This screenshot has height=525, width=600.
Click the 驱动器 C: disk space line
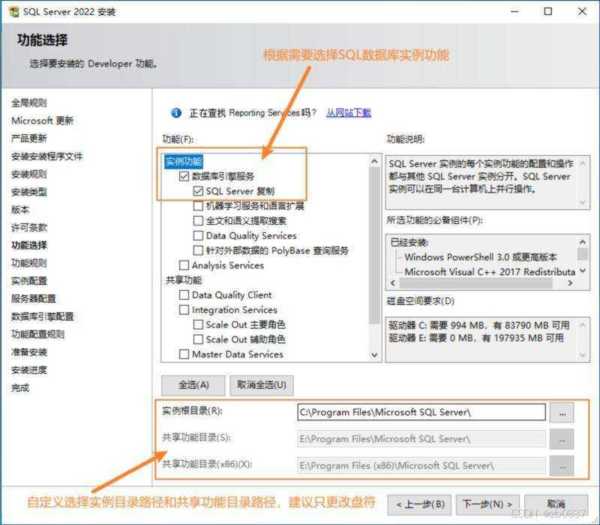(x=479, y=326)
